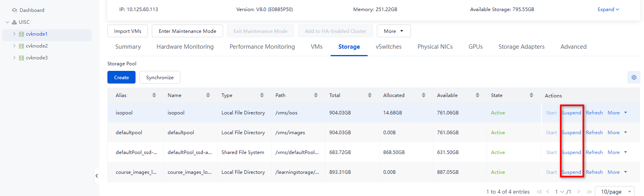The image size is (644, 196).
Task: Open the Dashboard icon in sidebar
Action: (15, 10)
